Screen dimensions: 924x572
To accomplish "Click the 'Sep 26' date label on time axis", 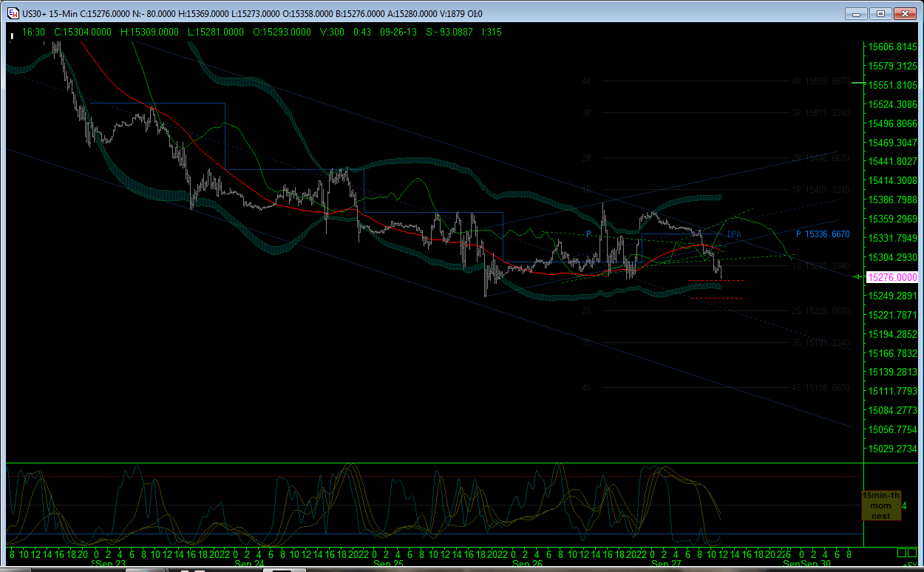I will point(527,564).
